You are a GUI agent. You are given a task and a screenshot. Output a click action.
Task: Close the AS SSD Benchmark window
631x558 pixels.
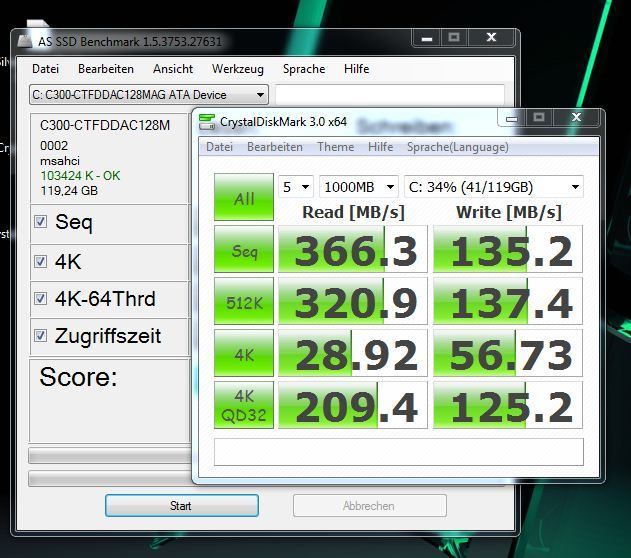tap(491, 38)
